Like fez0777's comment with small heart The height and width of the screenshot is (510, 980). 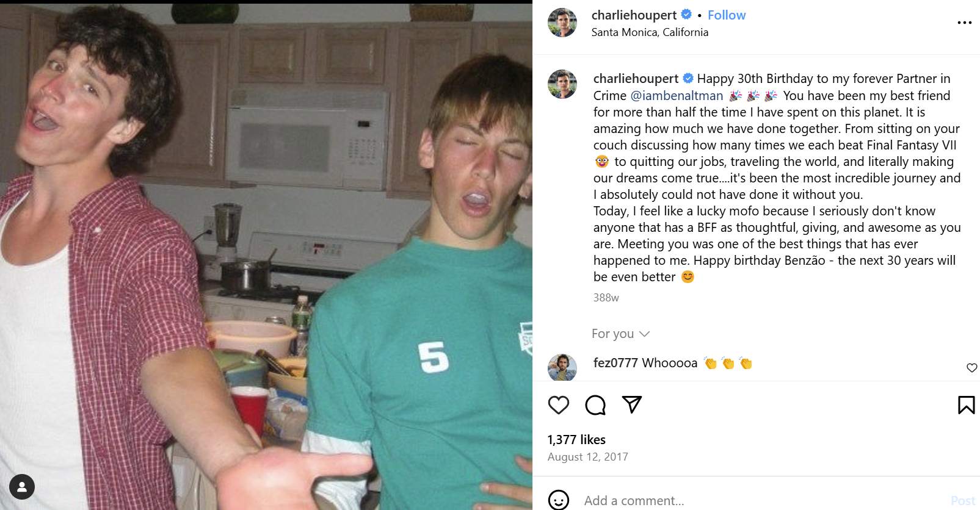coord(972,367)
